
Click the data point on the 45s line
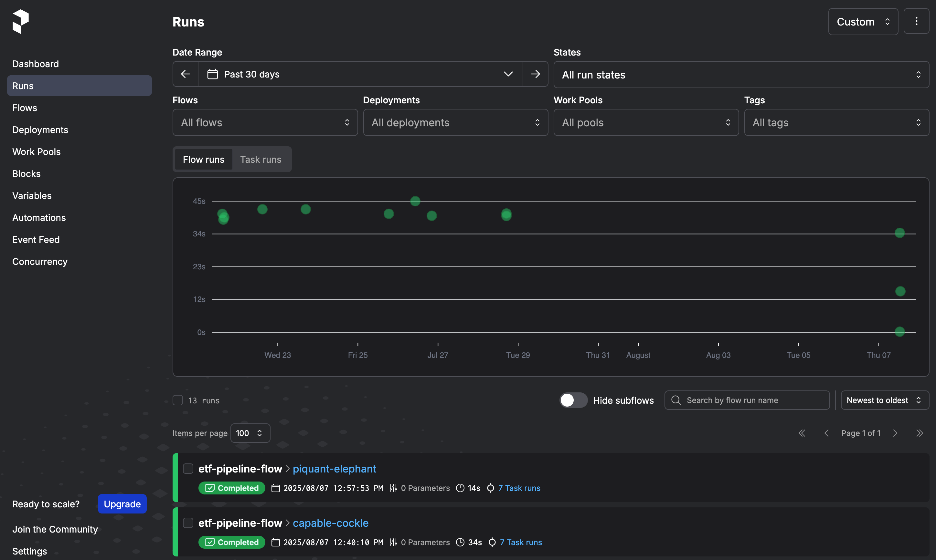coord(415,201)
